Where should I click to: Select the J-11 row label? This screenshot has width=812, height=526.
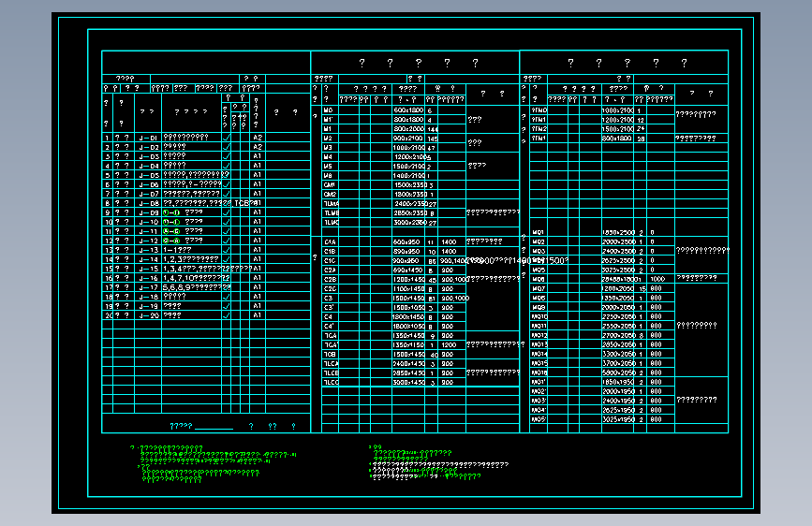[148, 231]
